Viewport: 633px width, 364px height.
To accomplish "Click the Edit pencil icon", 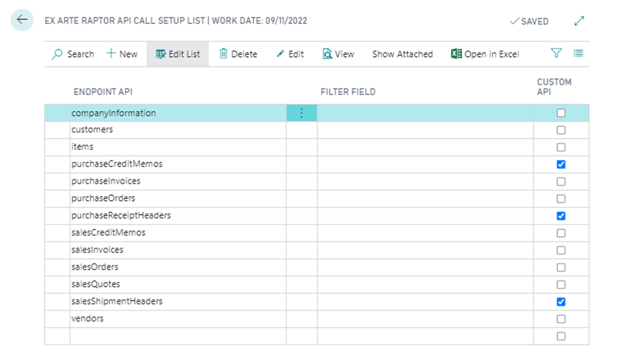I will click(x=281, y=54).
